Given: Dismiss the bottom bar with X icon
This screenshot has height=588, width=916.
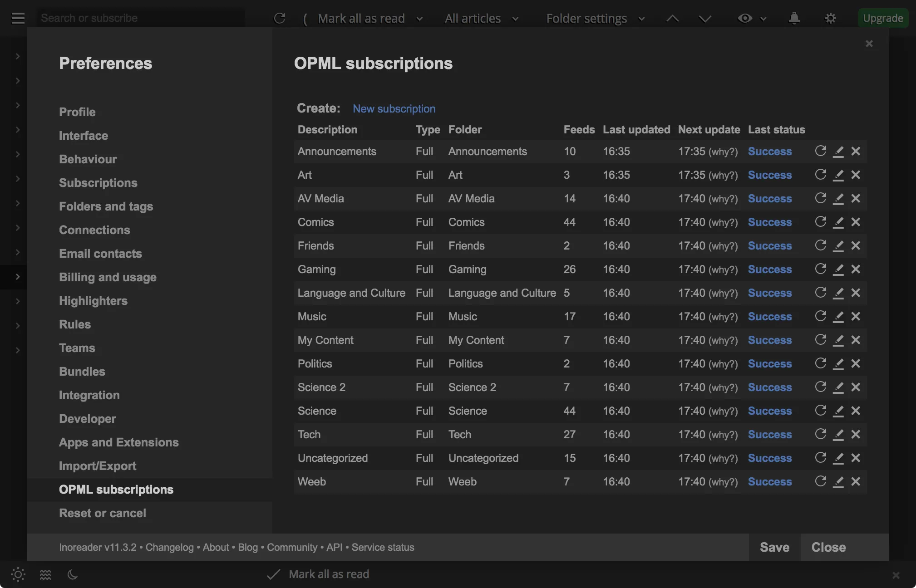Looking at the screenshot, I should (896, 575).
